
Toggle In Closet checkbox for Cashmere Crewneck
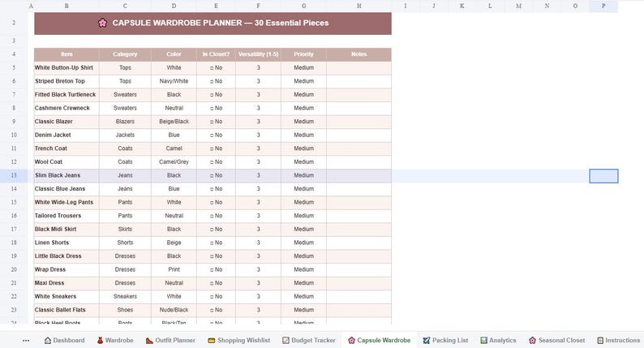click(x=212, y=108)
